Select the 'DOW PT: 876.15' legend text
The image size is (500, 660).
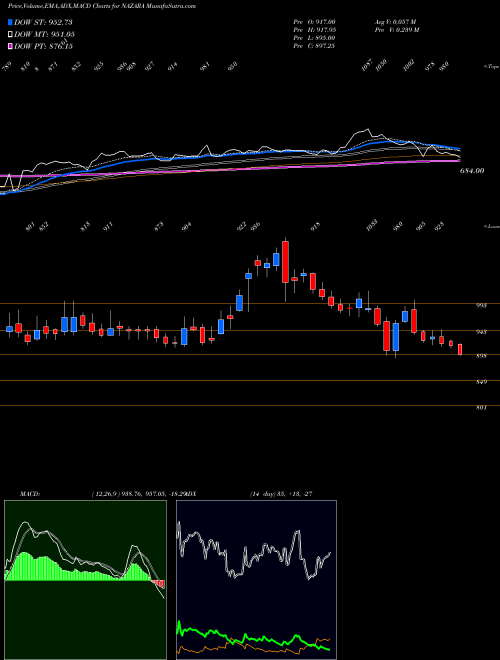[x=43, y=46]
